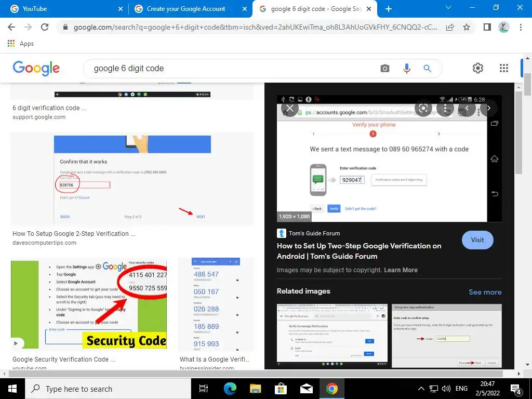
Task: Show previous image in preview panel
Action: click(x=467, y=108)
